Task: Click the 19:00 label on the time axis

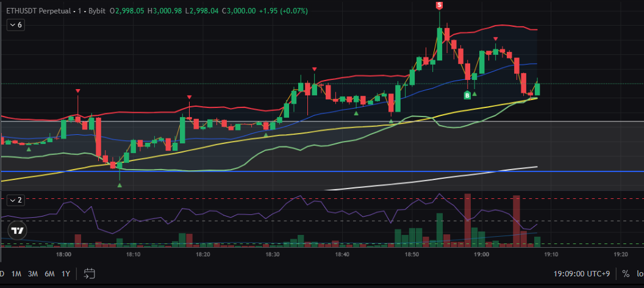Action: pos(482,254)
